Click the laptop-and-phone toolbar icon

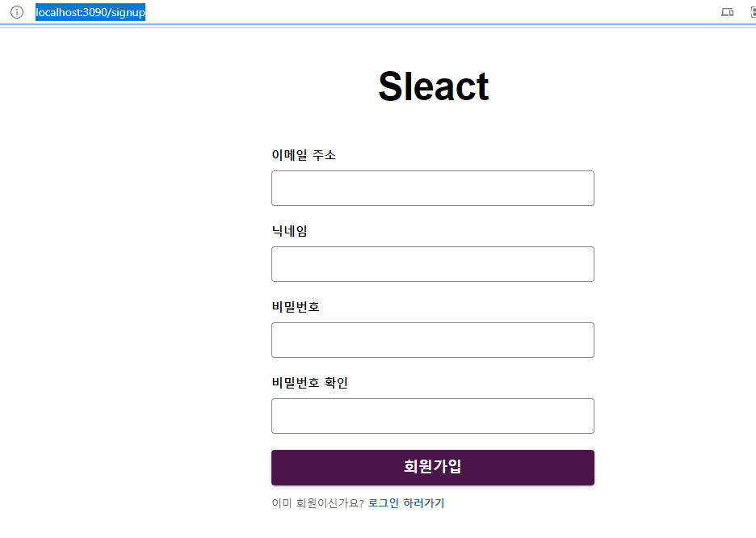pos(727,12)
